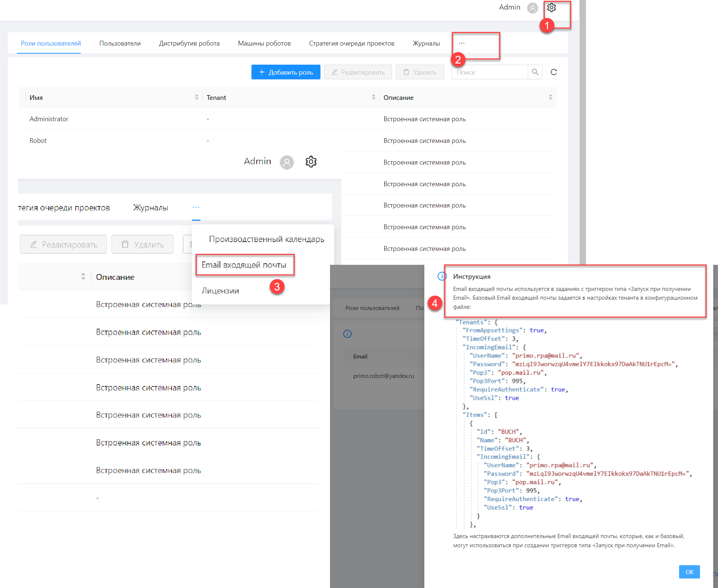Click Роли пользователей tab in dimmed background
The height and width of the screenshot is (588, 718).
[x=372, y=308]
